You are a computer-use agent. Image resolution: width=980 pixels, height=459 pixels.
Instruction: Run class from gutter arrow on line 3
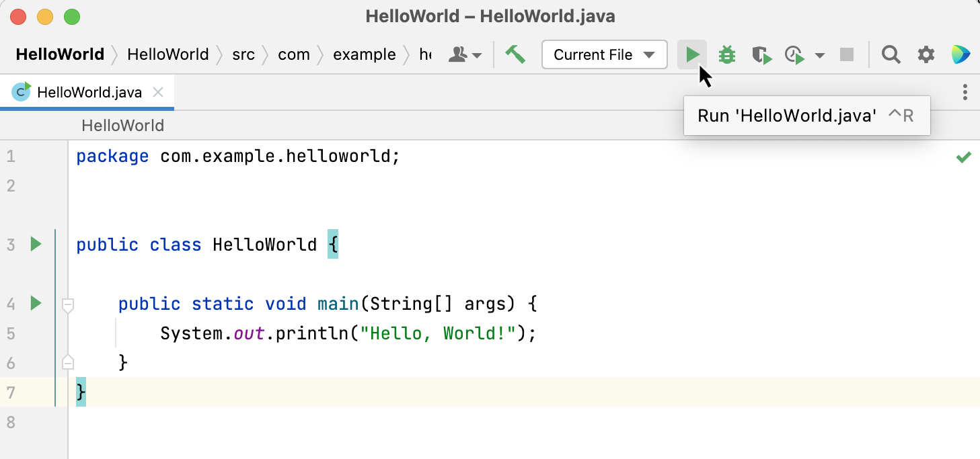click(36, 244)
